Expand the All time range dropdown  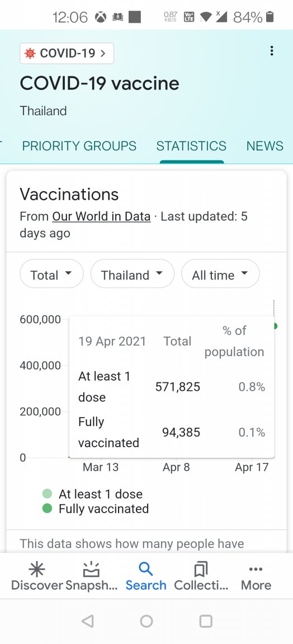(220, 273)
